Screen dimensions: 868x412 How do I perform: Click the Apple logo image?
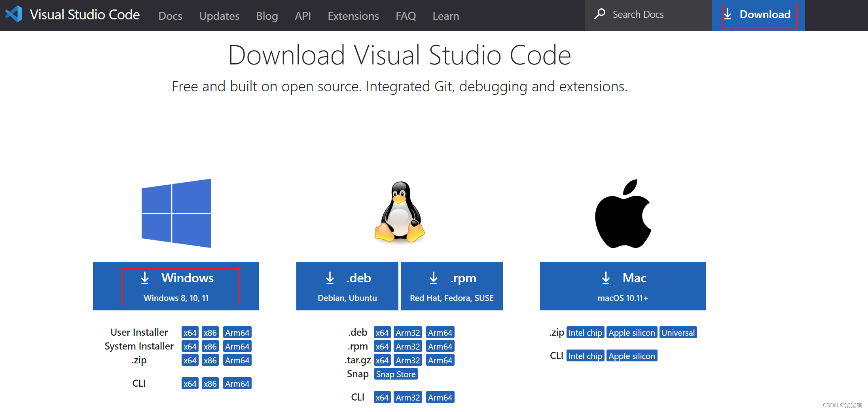coord(623,214)
